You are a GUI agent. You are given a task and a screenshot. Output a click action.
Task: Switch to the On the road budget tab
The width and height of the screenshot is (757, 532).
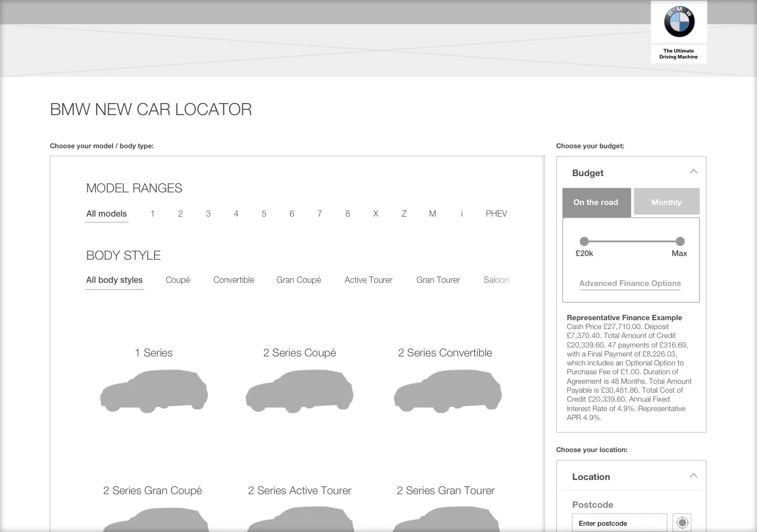pos(596,202)
